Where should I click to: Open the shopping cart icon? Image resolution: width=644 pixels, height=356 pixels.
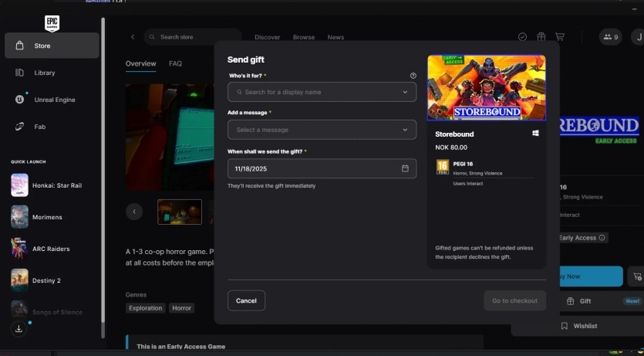click(x=560, y=37)
